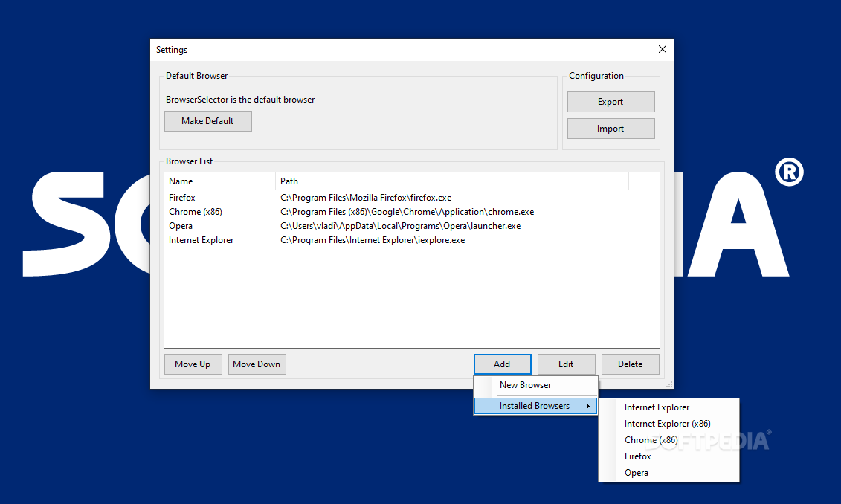Select Internet Explorer (x86) submenu entry

668,424
